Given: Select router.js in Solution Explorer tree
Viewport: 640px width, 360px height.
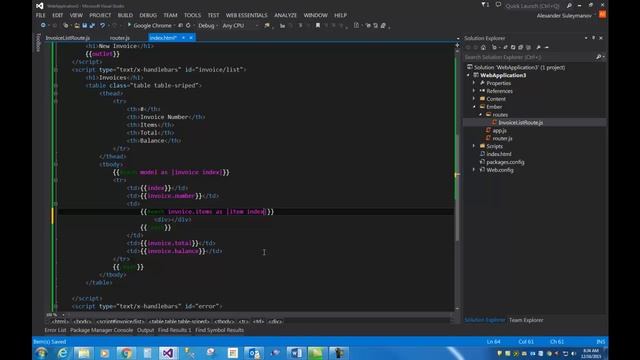Looking at the screenshot, I should [x=502, y=138].
